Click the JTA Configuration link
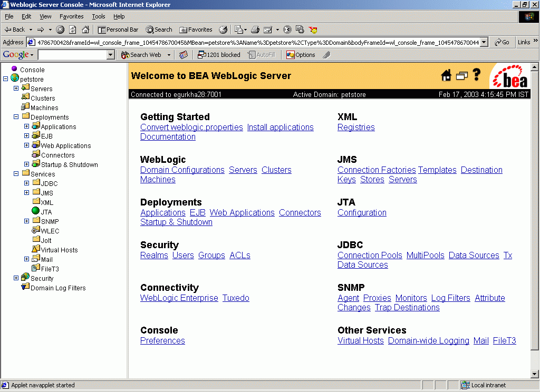The image size is (540, 392). (362, 213)
